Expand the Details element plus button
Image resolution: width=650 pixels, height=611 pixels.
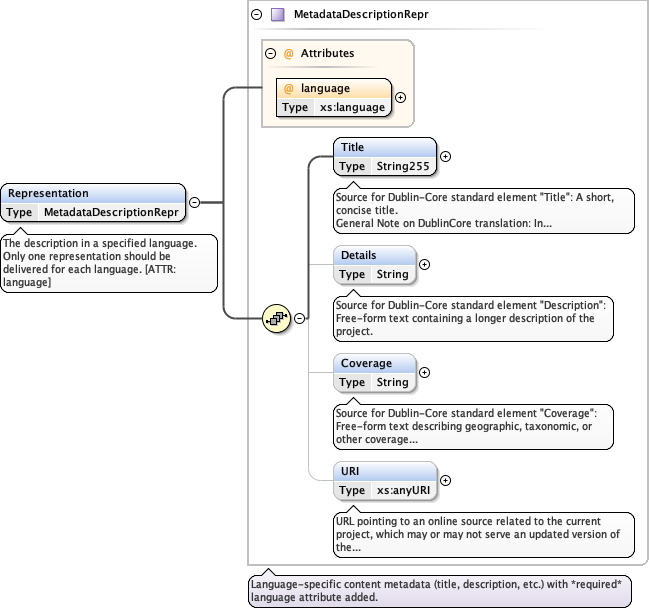click(424, 264)
